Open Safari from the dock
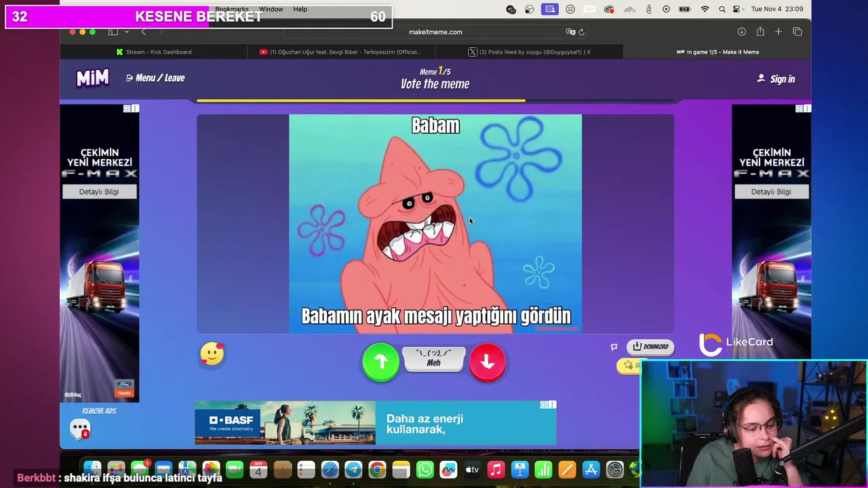Image resolution: width=868 pixels, height=488 pixels. (x=330, y=469)
